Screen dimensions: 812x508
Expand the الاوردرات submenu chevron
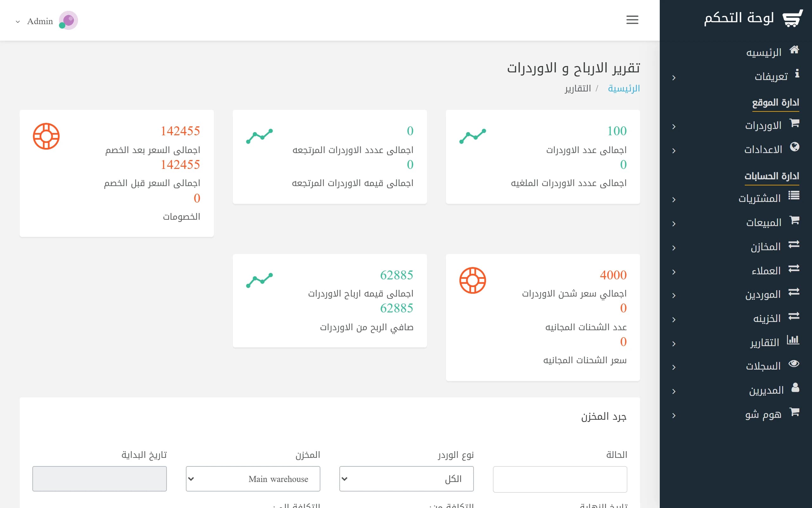point(674,127)
